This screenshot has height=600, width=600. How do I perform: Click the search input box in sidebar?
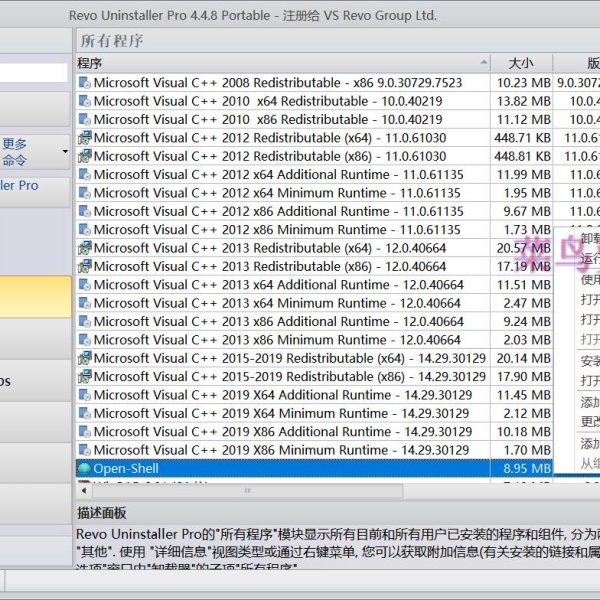pos(34,72)
